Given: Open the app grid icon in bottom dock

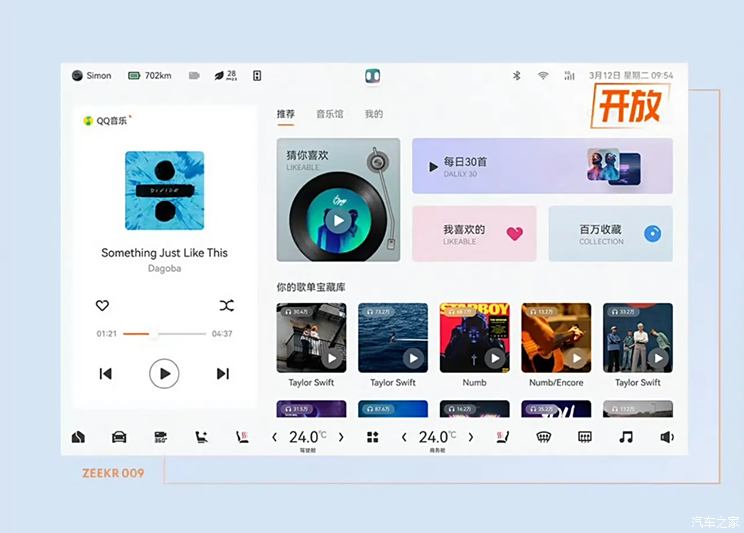Looking at the screenshot, I should coord(373,437).
